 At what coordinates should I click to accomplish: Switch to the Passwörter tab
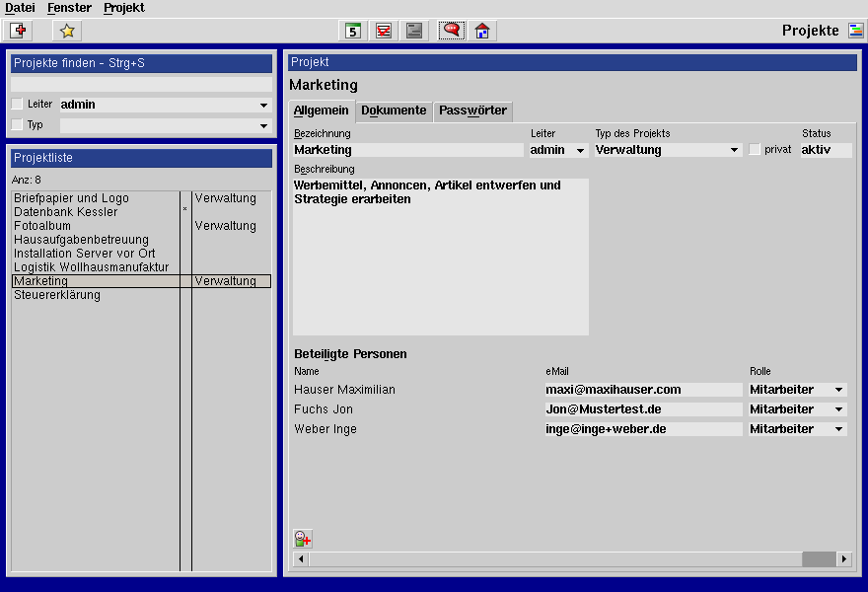click(x=472, y=111)
